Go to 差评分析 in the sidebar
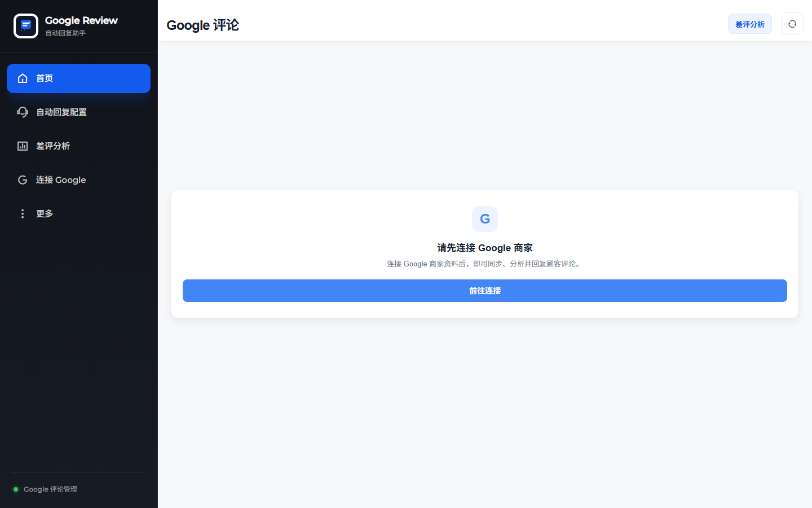The height and width of the screenshot is (508, 812). (x=78, y=146)
